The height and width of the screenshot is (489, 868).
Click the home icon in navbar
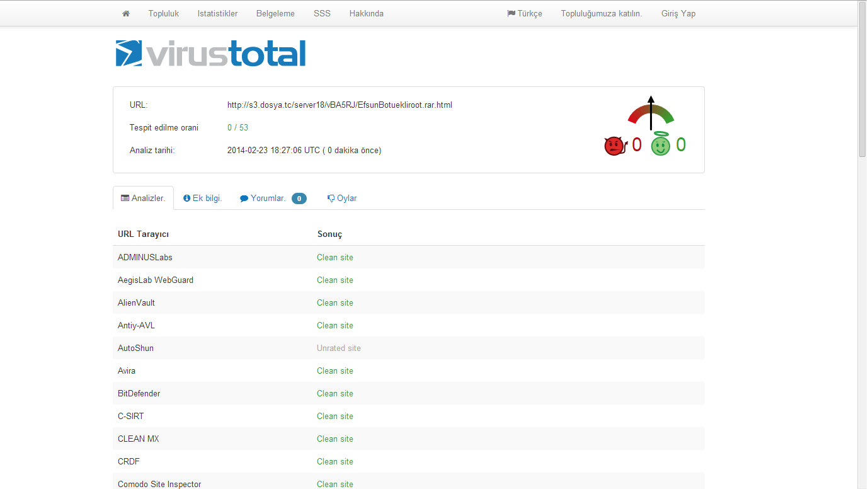tap(126, 13)
